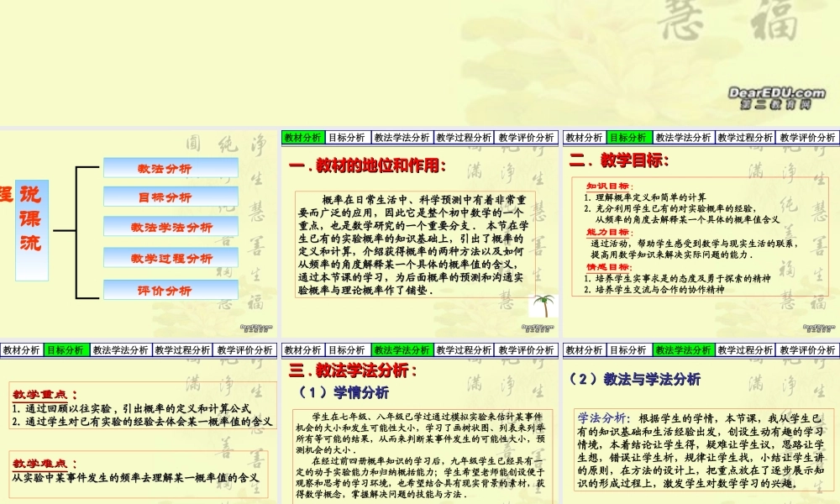This screenshot has width=840, height=504.
Task: Select the green 教法学法分析 tab on the 学情分析 slide
Action: click(402, 350)
